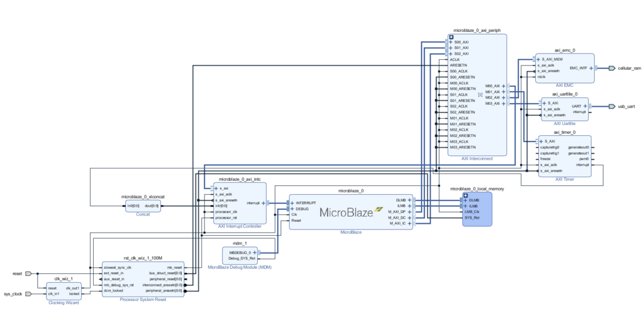
Task: Click the AXI EMC block label
Action: point(564,85)
